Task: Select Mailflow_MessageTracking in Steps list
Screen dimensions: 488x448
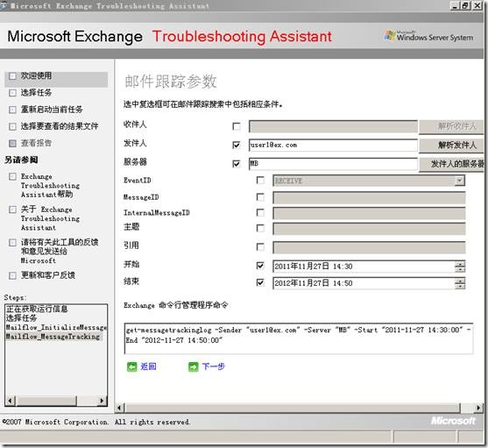Action: pyautogui.click(x=53, y=337)
